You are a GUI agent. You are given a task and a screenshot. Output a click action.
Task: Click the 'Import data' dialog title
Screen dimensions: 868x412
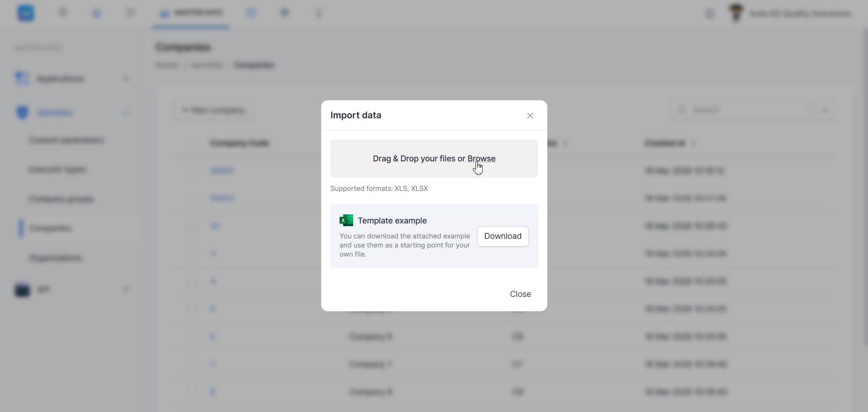[x=355, y=115]
